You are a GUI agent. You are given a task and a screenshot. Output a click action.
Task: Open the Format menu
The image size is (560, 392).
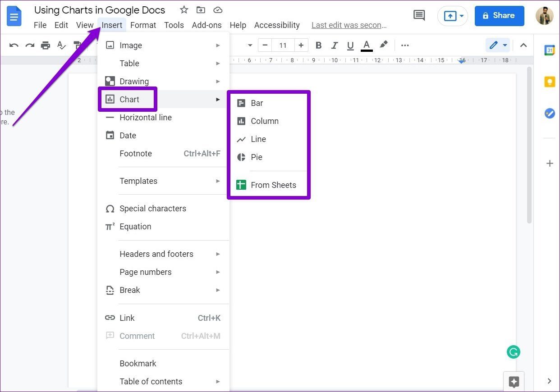click(143, 25)
